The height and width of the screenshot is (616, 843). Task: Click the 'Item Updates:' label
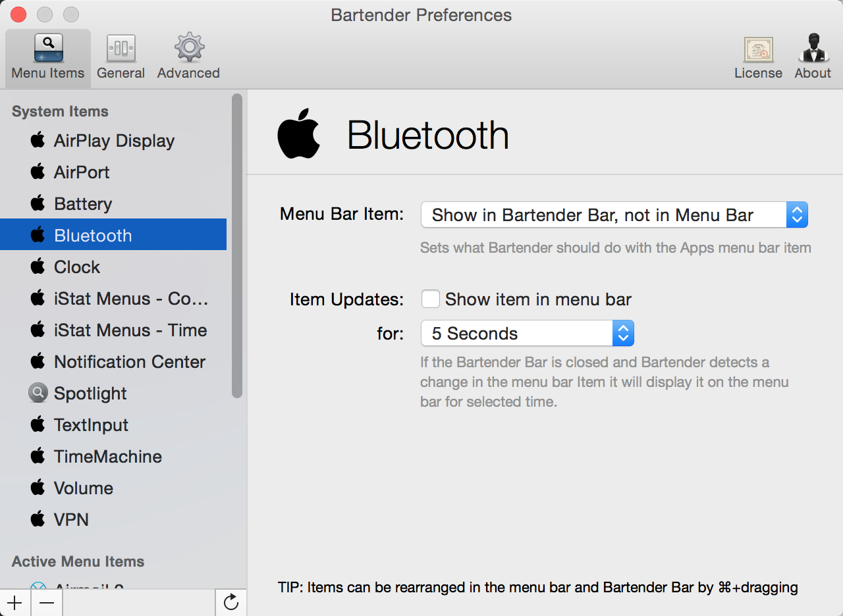point(346,299)
